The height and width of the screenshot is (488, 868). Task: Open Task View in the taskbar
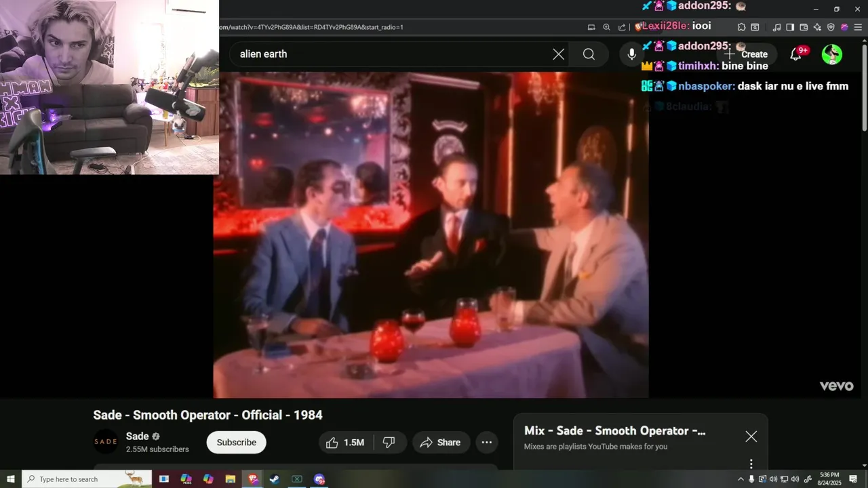[x=163, y=479]
